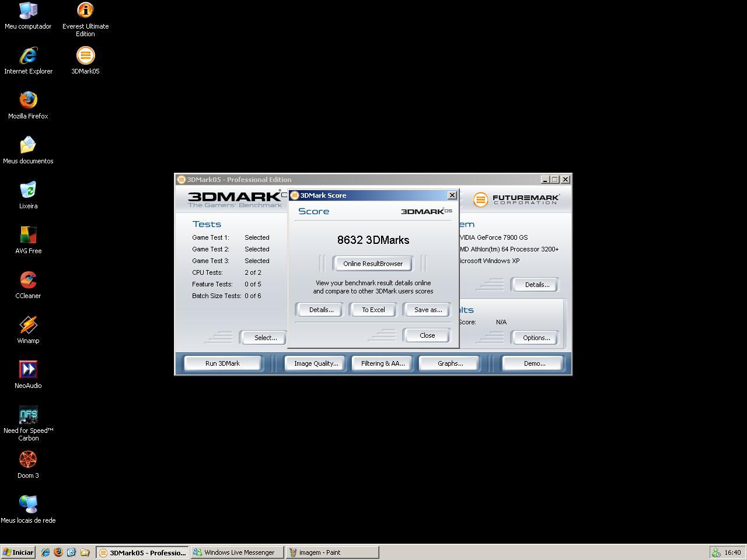Click the 16:40 system clock

(x=732, y=552)
